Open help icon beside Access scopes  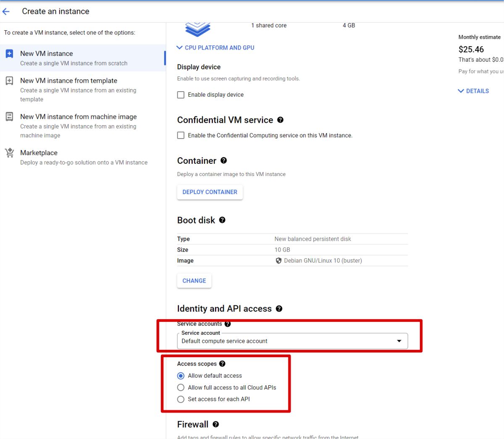(222, 364)
